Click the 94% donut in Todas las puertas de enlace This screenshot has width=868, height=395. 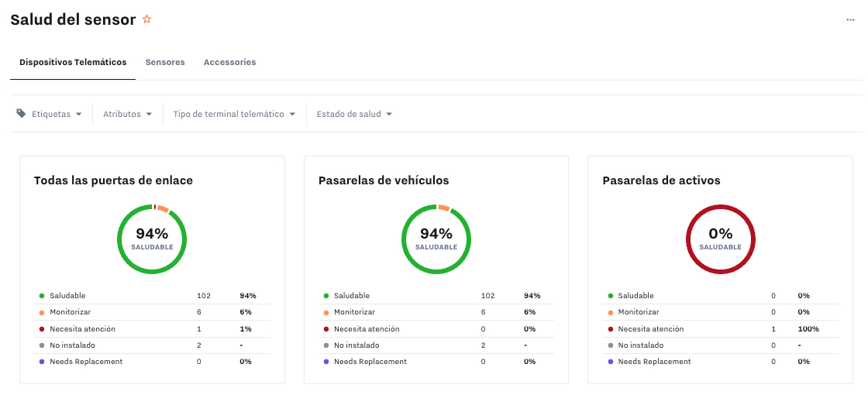click(x=152, y=239)
